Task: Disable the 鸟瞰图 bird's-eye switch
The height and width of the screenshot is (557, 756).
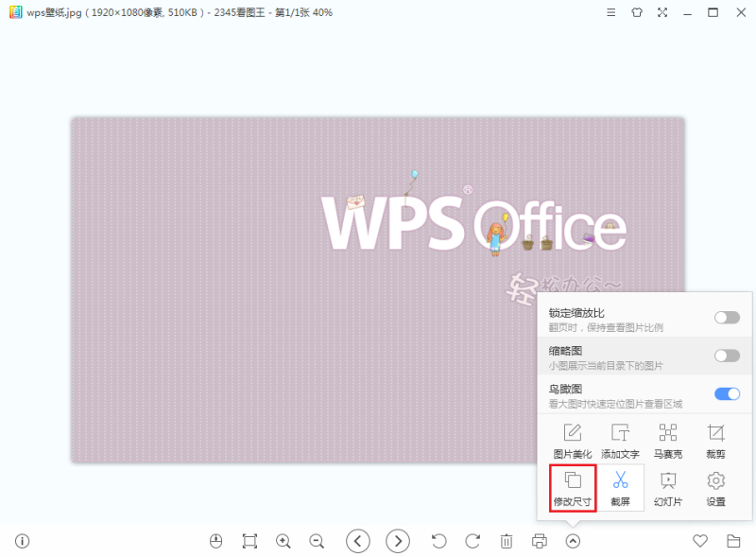Action: coord(727,393)
